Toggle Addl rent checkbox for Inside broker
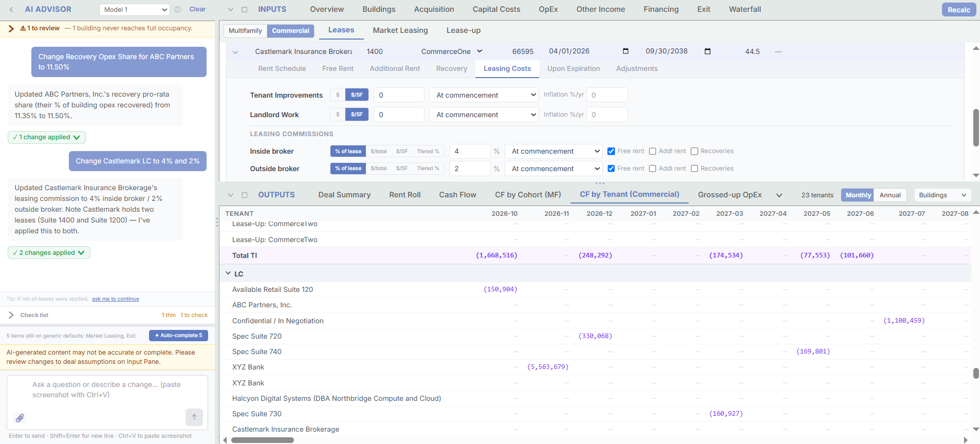 pos(653,151)
